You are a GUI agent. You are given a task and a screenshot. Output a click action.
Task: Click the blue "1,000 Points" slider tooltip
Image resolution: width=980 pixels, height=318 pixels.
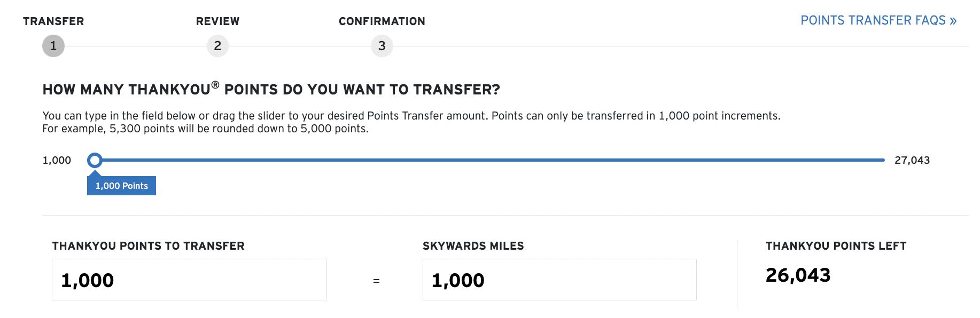[121, 186]
